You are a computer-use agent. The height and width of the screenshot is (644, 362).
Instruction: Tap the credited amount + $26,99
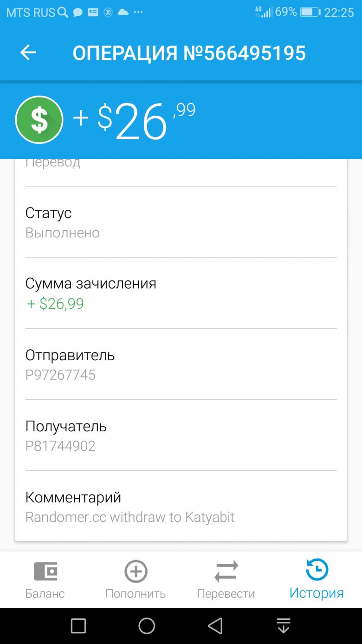(x=55, y=304)
